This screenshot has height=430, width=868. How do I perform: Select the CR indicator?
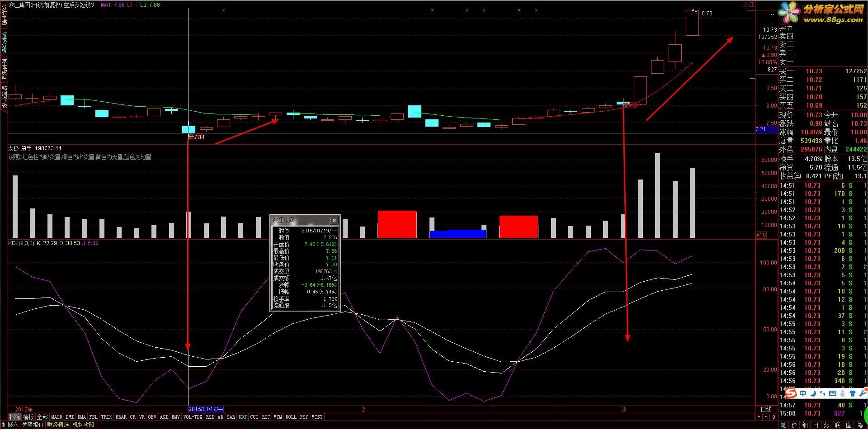(x=132, y=417)
